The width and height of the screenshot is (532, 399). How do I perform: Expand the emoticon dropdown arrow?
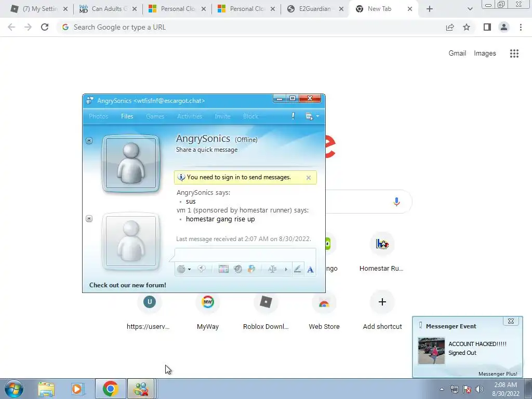coord(189,270)
